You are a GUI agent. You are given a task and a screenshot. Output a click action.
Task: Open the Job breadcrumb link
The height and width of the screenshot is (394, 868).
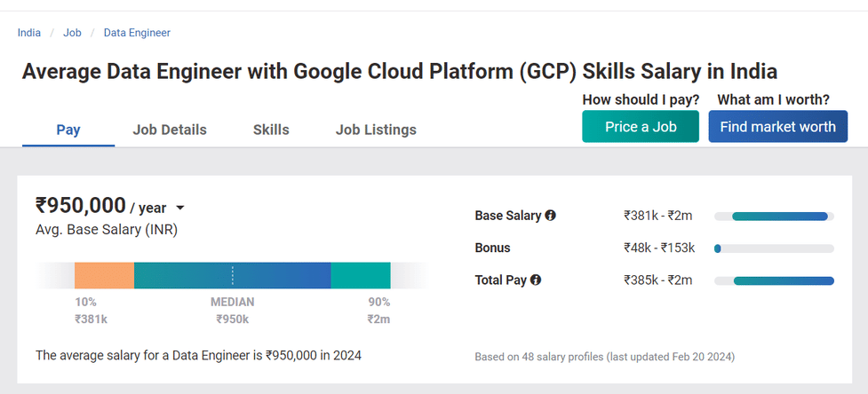click(72, 33)
